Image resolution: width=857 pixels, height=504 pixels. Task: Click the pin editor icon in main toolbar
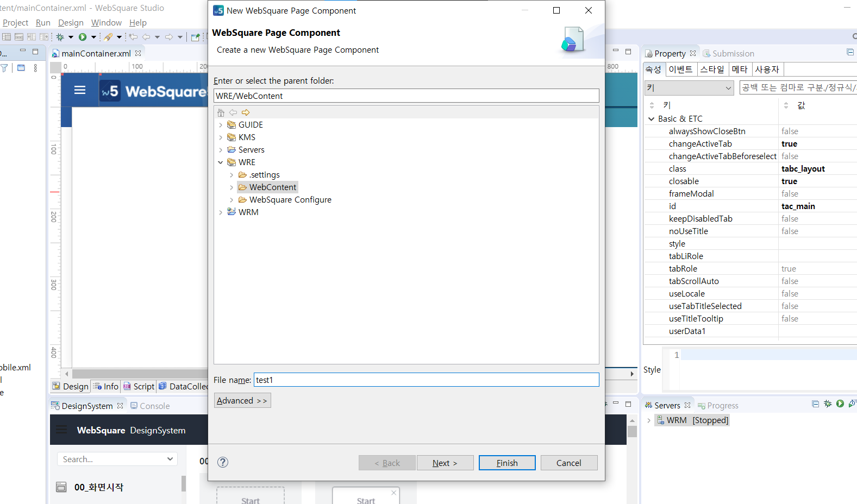(x=196, y=37)
